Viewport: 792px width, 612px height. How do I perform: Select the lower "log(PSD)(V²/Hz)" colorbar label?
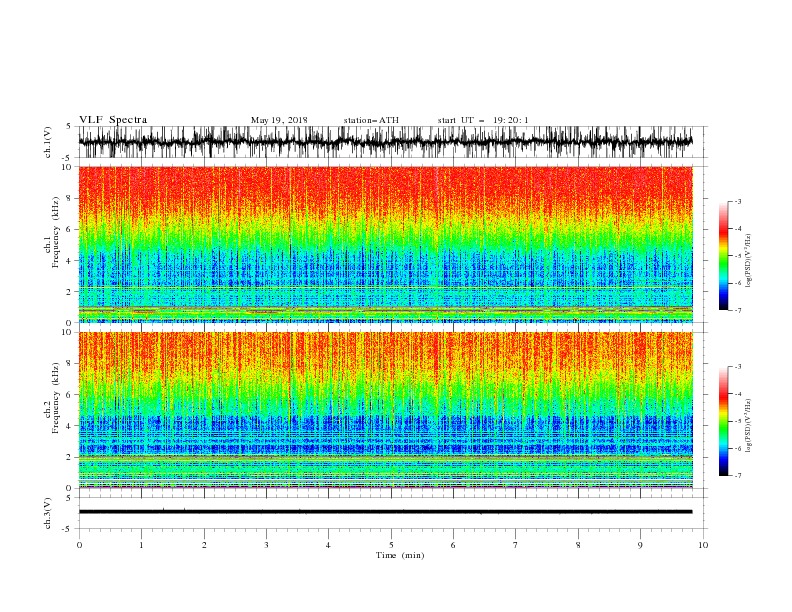[748, 426]
